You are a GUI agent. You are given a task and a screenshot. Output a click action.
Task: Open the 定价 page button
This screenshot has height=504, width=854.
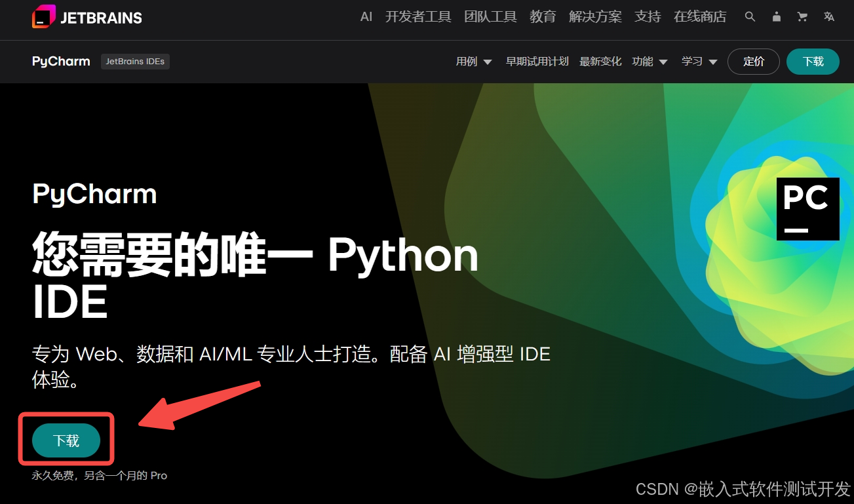(753, 61)
